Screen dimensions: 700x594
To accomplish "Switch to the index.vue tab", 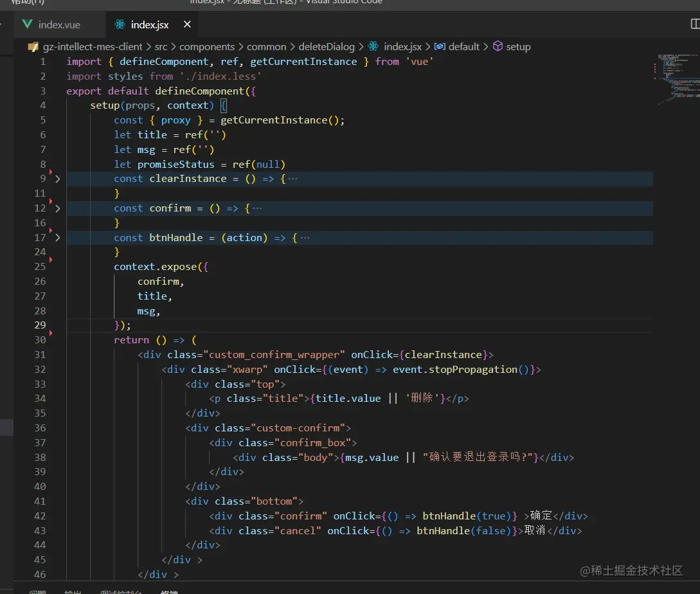I will point(59,24).
